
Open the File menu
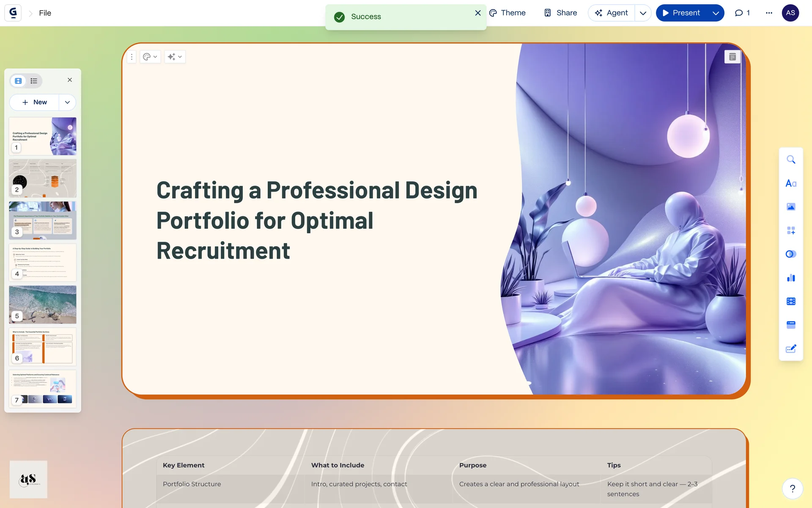[45, 13]
